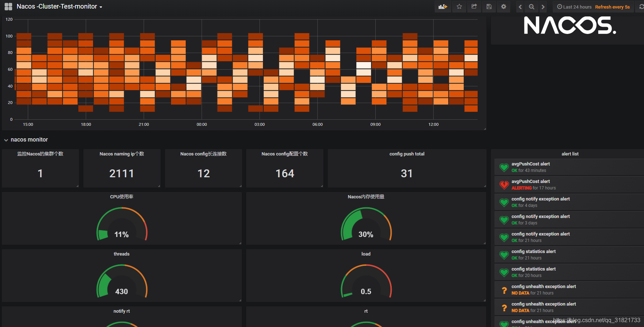Open config notify exception alert OK 3 days
The image size is (644, 327).
pos(569,219)
